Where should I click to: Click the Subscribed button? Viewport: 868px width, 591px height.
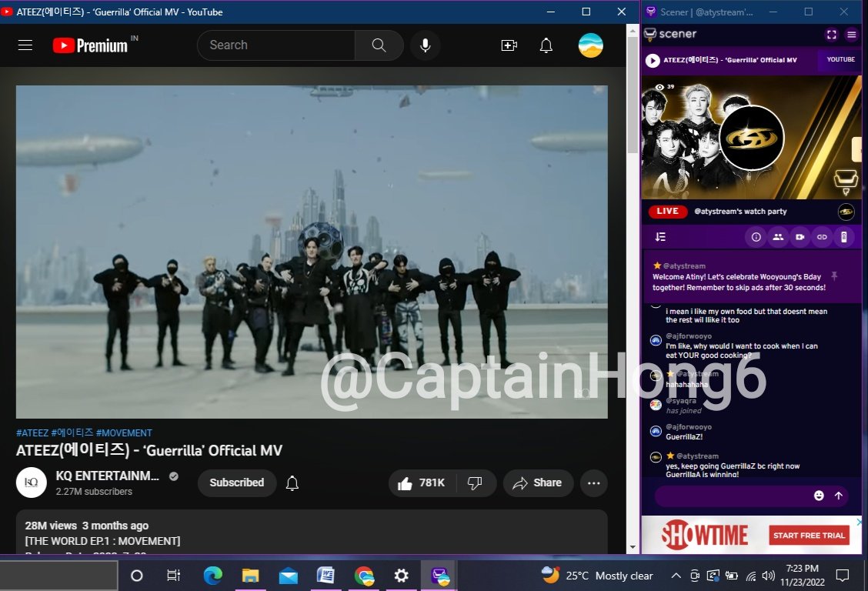pos(237,482)
